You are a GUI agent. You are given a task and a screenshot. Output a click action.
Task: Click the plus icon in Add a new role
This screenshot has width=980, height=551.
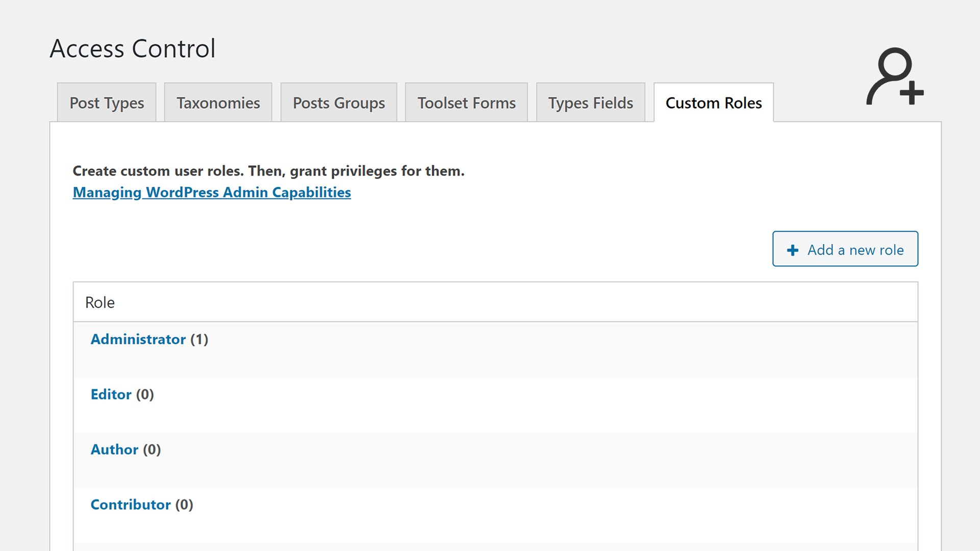pyautogui.click(x=793, y=250)
